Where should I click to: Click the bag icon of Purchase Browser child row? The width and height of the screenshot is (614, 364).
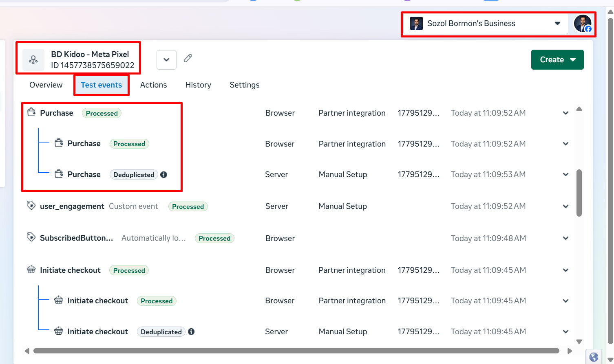click(59, 143)
